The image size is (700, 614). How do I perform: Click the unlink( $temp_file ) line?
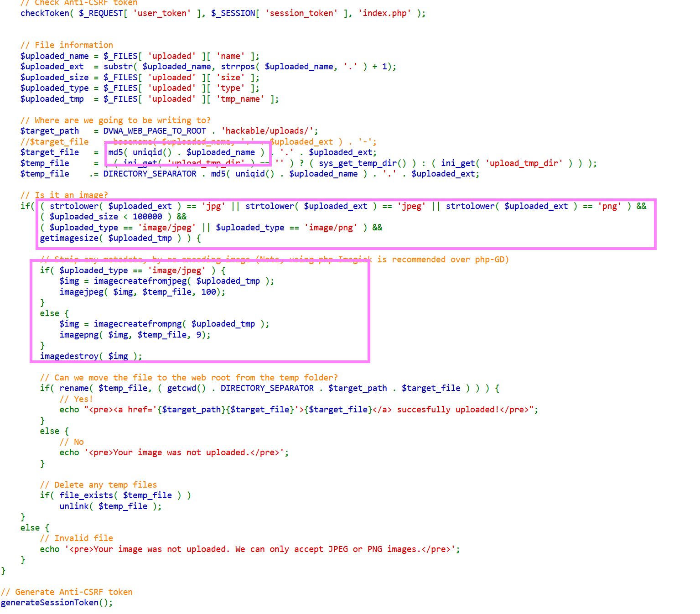111,506
